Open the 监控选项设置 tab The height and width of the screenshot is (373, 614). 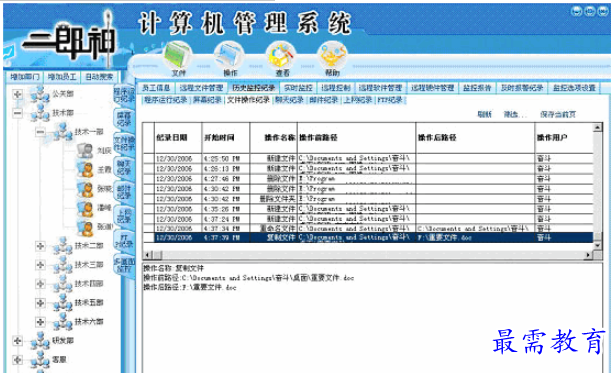click(x=574, y=88)
